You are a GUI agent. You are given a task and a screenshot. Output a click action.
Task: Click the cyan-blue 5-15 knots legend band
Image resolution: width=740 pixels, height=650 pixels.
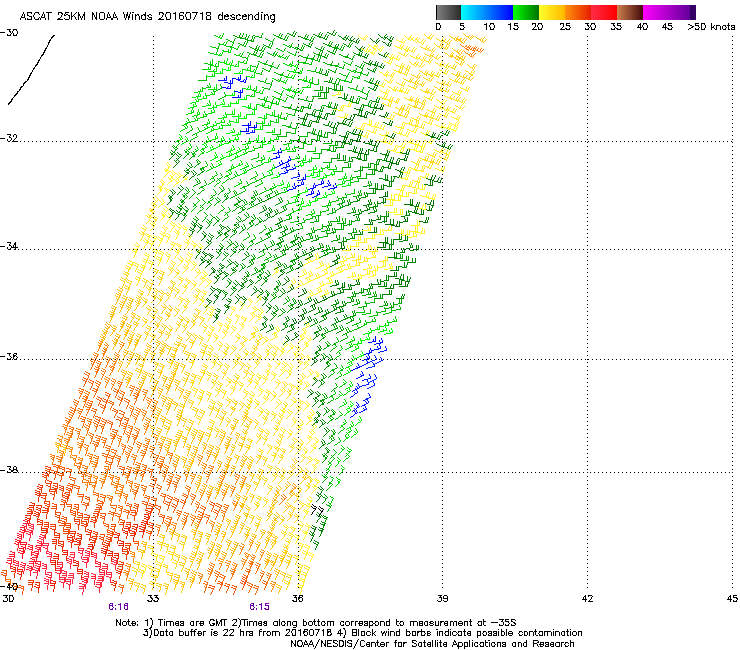pos(487,12)
